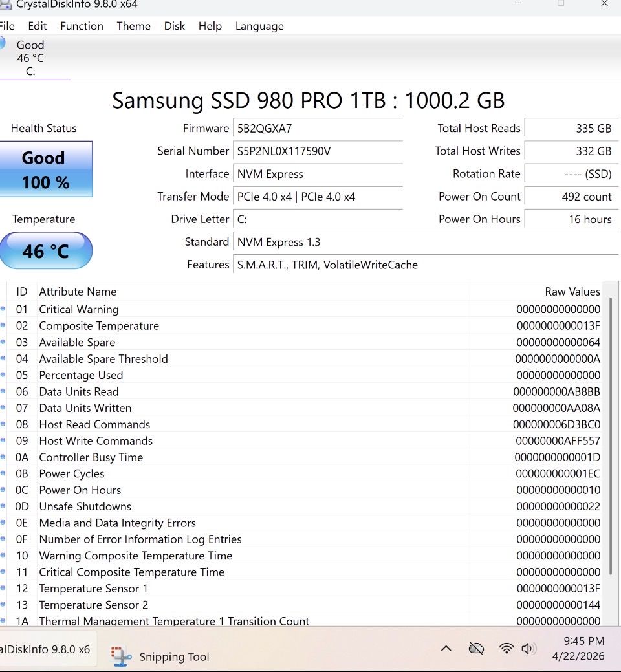Screen dimensions: 621x672
Task: Click the 46 °C temperature button
Action: [45, 250]
